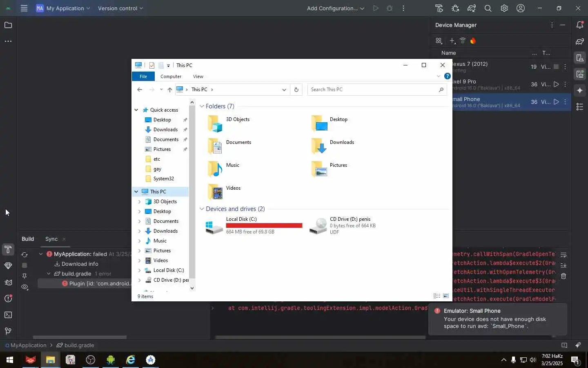
Task: Start the Small Phone emulator play icon
Action: point(556,102)
